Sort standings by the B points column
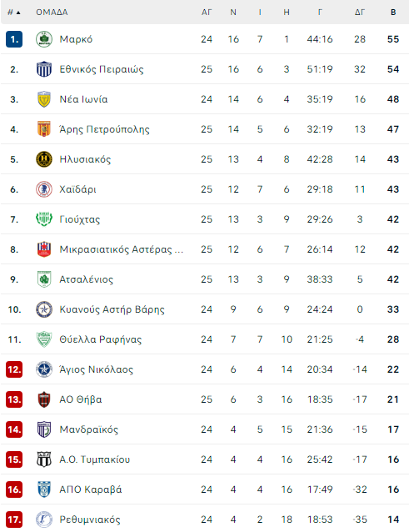 (x=393, y=13)
